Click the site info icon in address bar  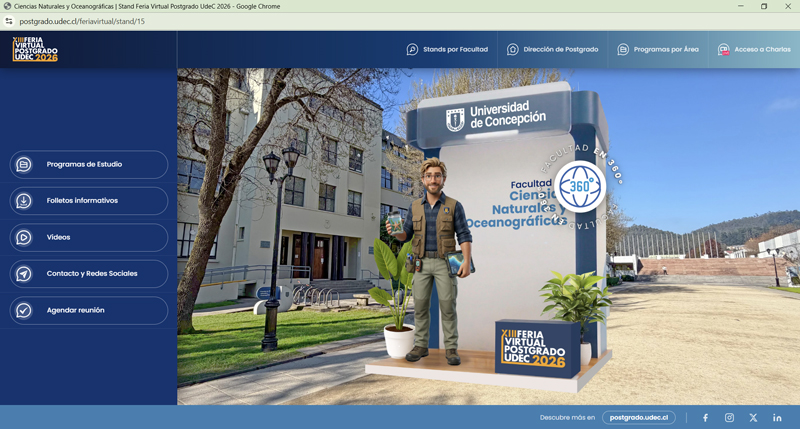coord(9,21)
